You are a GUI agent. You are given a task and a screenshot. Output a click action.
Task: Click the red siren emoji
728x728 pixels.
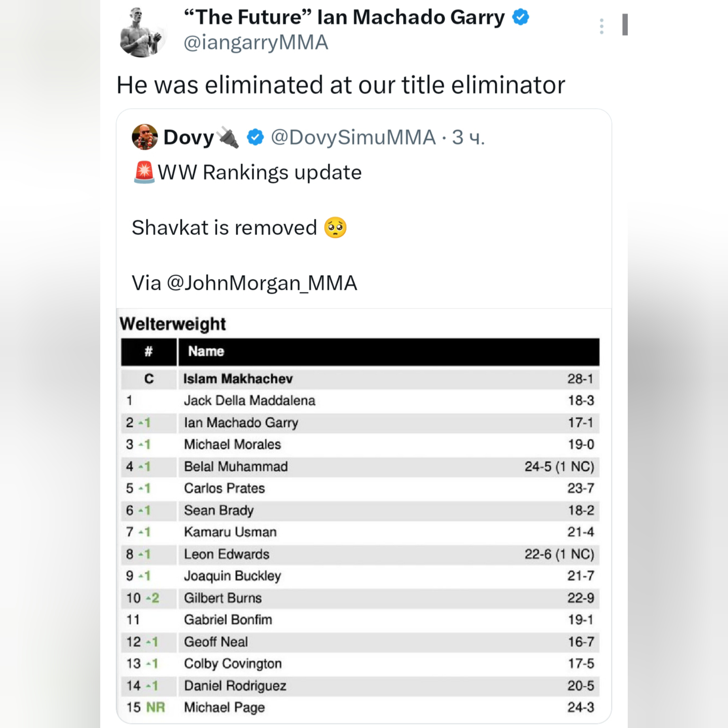144,172
